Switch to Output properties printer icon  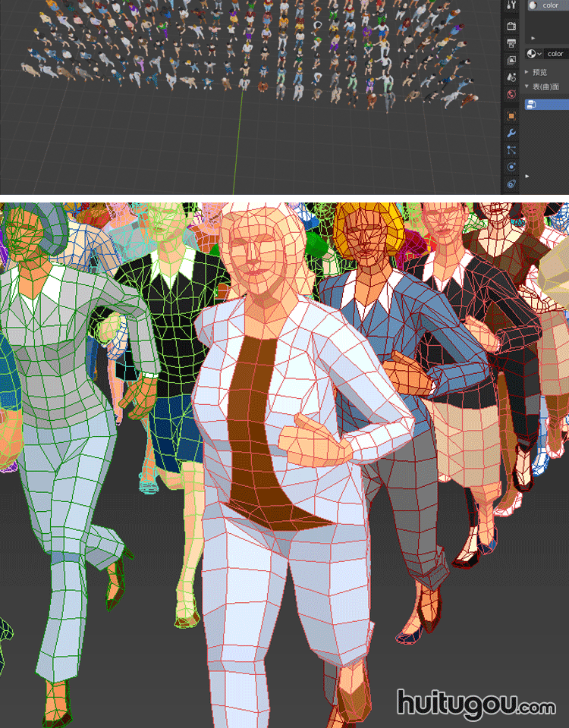511,43
